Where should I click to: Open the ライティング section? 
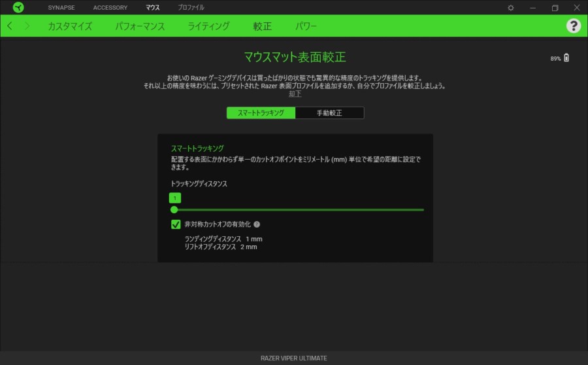click(208, 26)
